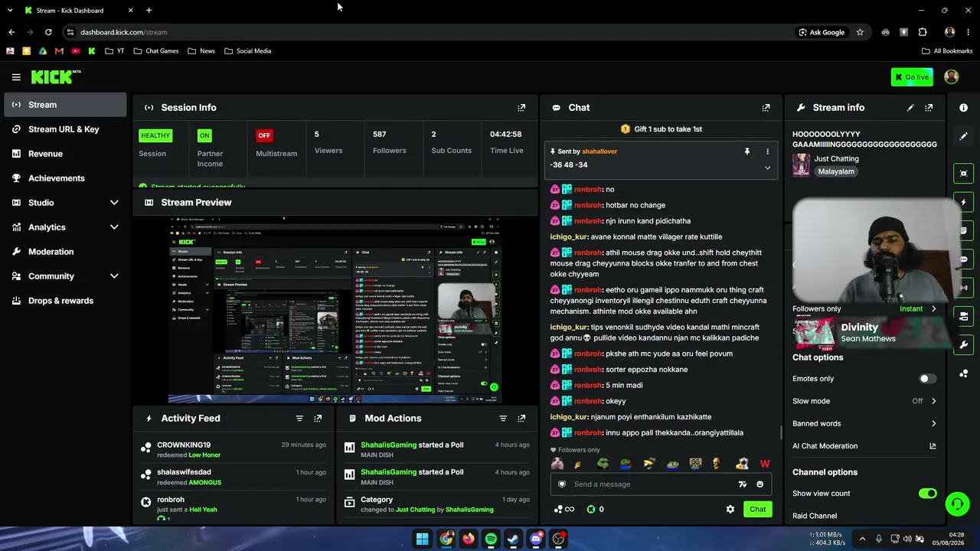Open All Bookmarks folder
The width and height of the screenshot is (980, 551).
point(947,51)
